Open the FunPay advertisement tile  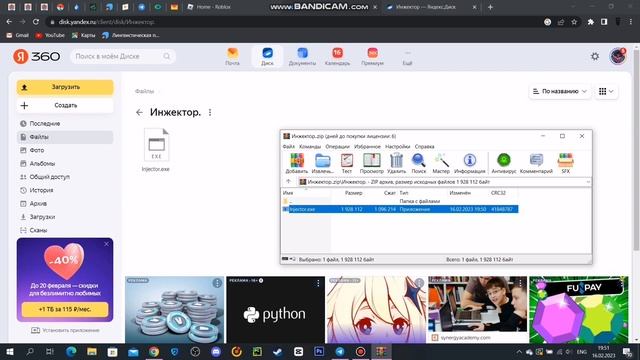click(x=578, y=310)
